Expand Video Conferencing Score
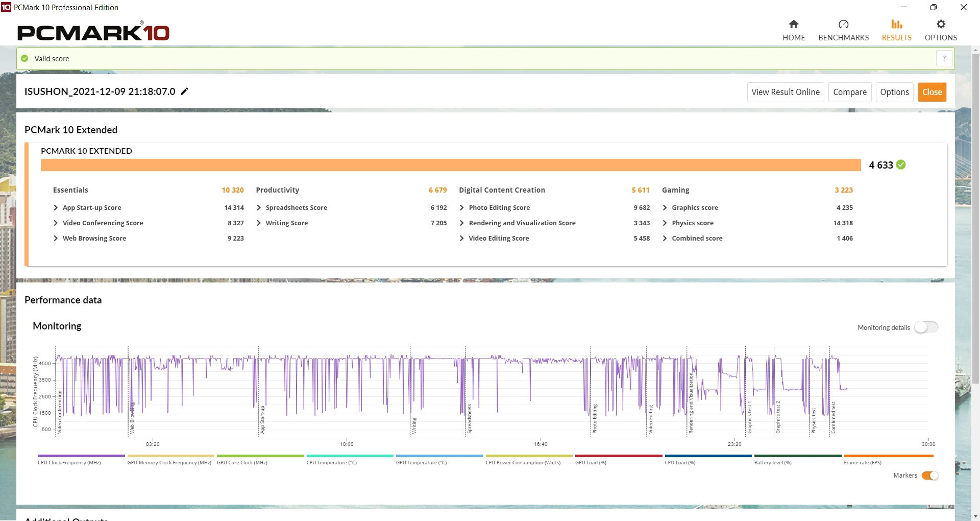Screen dimensions: 980x521 coord(56,223)
